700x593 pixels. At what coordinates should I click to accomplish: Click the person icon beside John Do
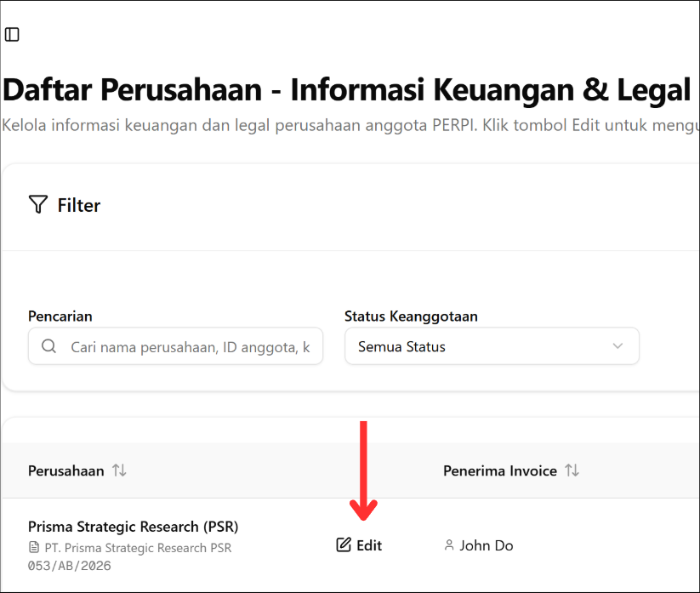click(449, 545)
